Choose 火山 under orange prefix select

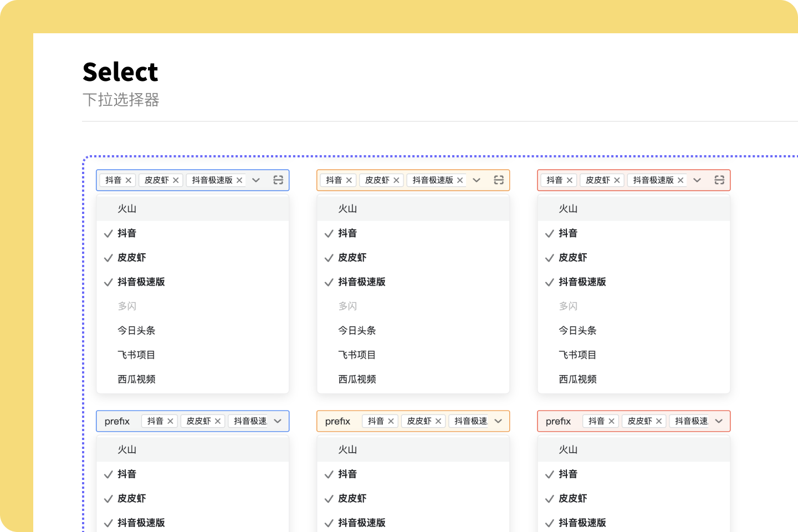[413, 450]
